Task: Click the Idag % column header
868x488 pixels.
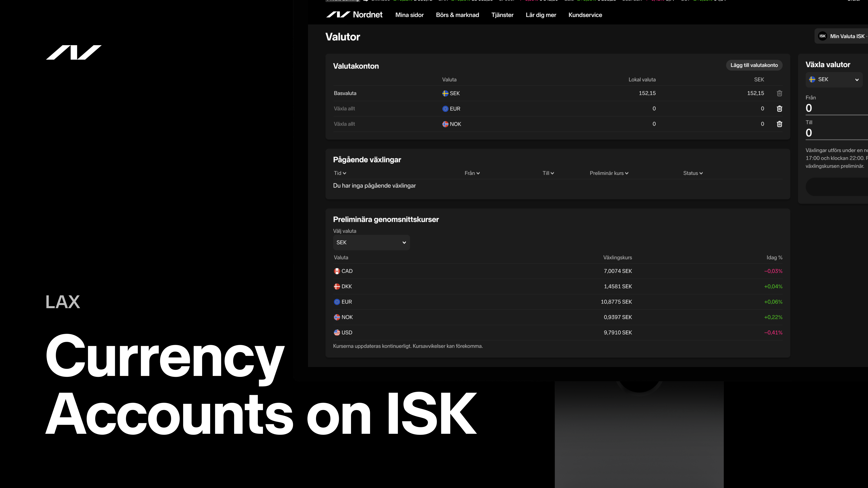Action: pyautogui.click(x=774, y=258)
